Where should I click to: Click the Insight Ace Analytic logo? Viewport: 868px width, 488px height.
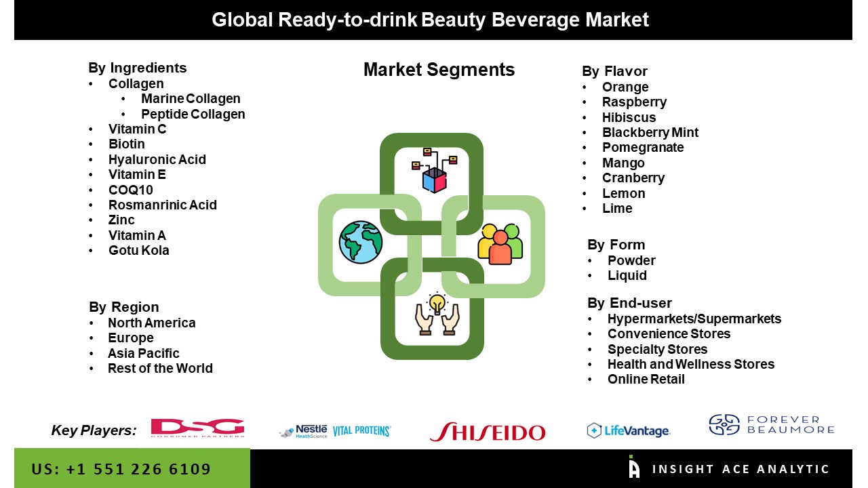tap(729, 468)
